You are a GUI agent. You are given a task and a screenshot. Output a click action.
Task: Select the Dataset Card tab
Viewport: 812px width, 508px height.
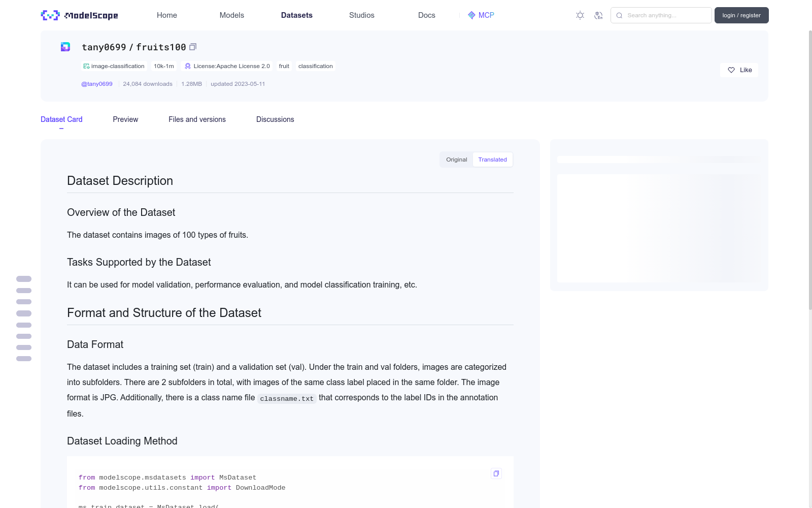[61, 119]
